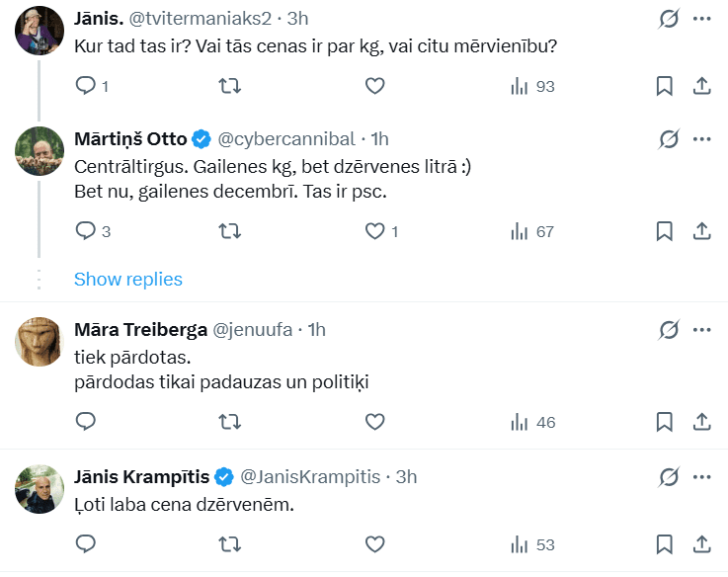View analytics showing 93 views
The width and height of the screenshot is (728, 577).
pos(532,86)
